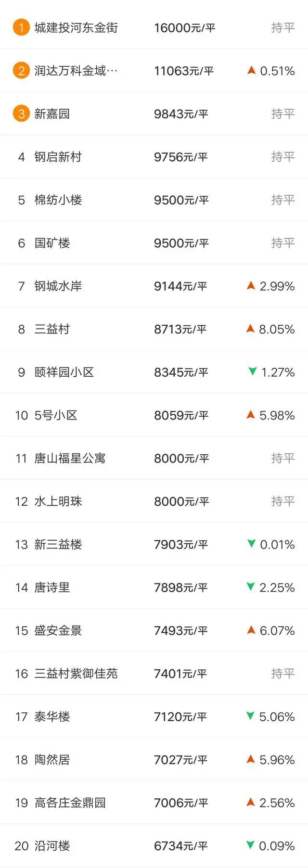Select 钢城水岸 row
The image size is (308, 868).
click(154, 286)
